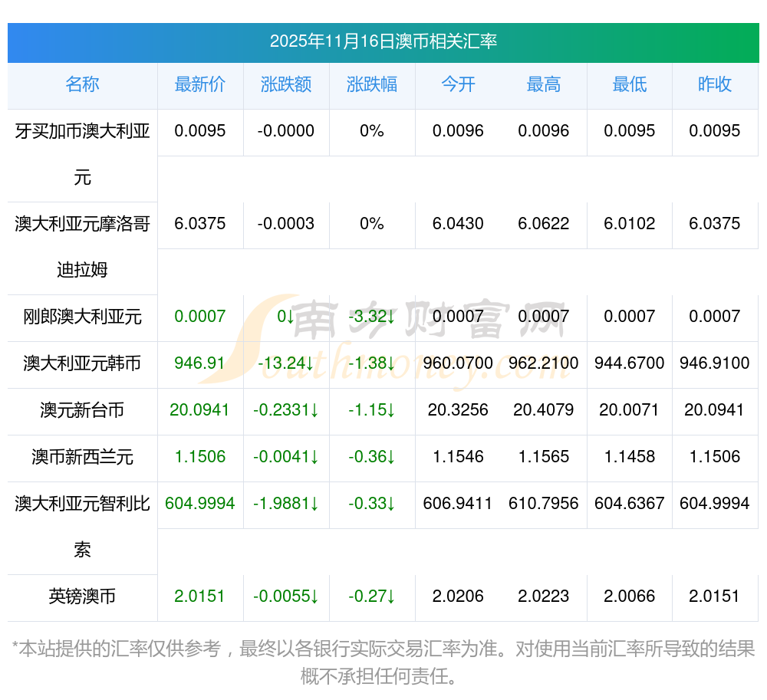Click the green 20.0941 latest price
This screenshot has height=700, width=767.
pyautogui.click(x=199, y=410)
